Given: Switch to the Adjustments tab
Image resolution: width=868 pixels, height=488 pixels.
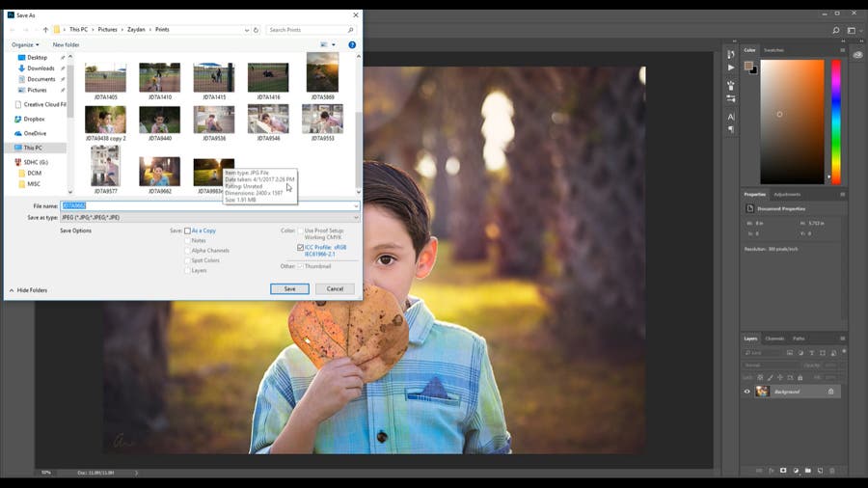Looking at the screenshot, I should (x=787, y=194).
